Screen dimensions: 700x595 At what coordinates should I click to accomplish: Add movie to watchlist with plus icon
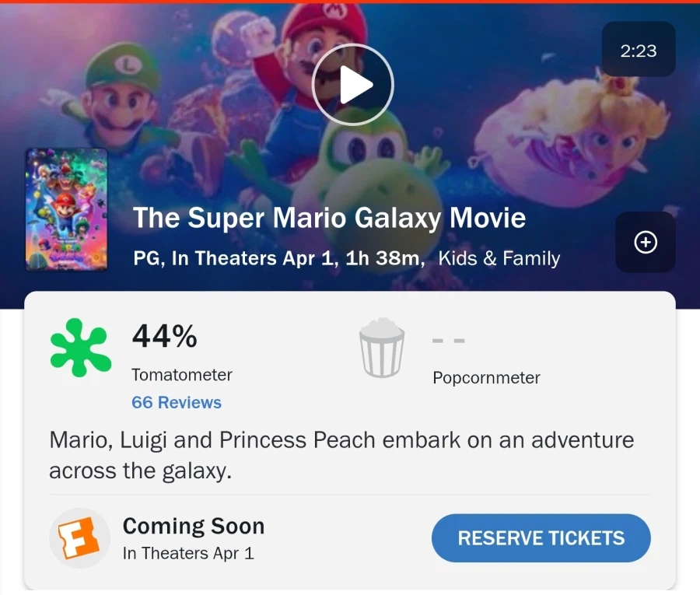[645, 243]
